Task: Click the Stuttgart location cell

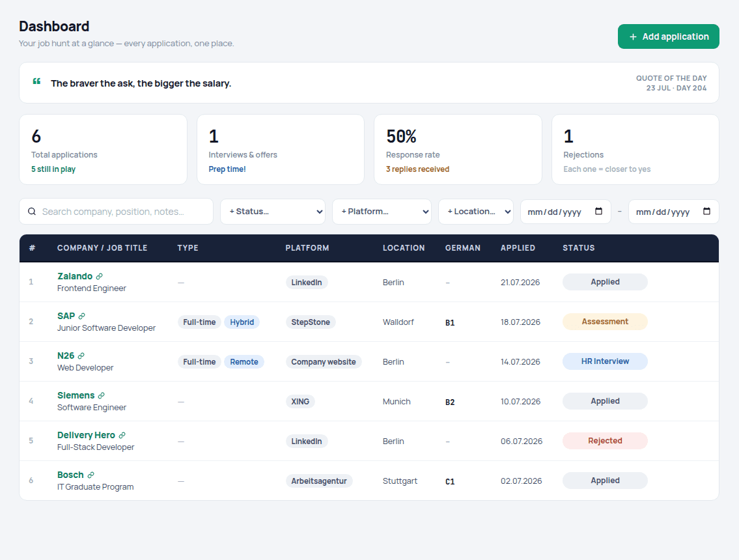Action: pos(400,481)
